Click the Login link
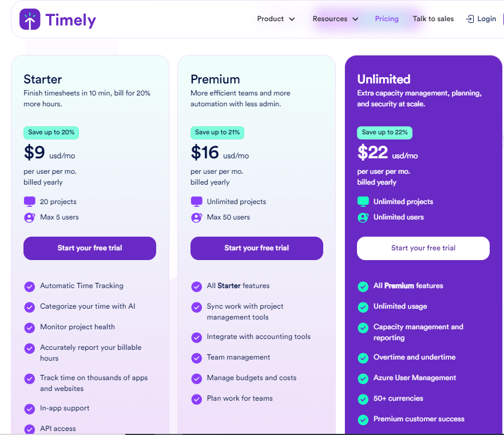 486,18
